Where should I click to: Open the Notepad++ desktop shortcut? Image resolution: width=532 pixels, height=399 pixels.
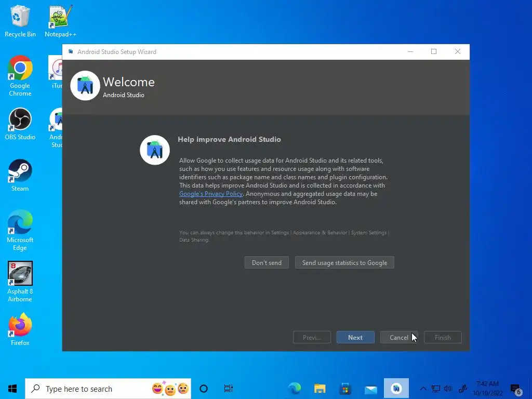pos(60,21)
